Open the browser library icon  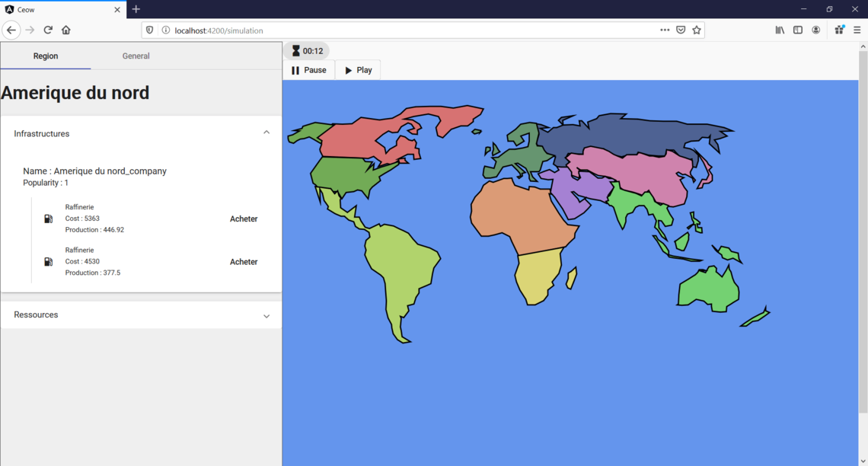[780, 30]
